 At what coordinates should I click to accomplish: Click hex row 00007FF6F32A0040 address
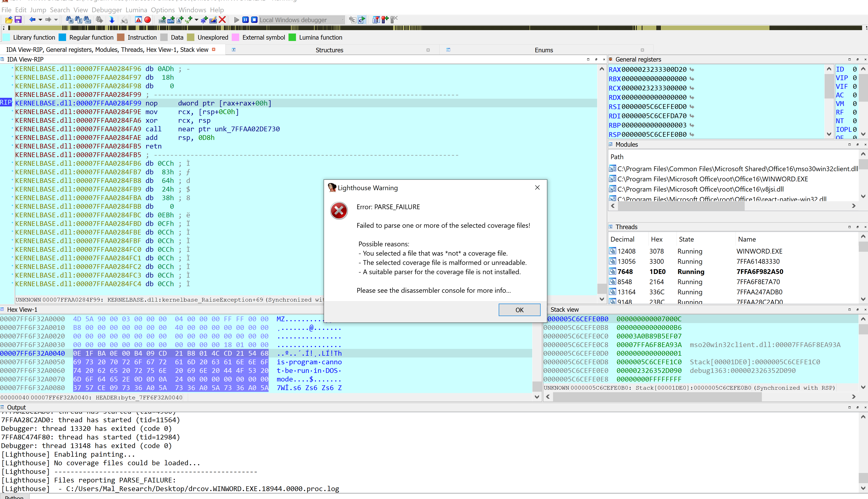tap(32, 353)
